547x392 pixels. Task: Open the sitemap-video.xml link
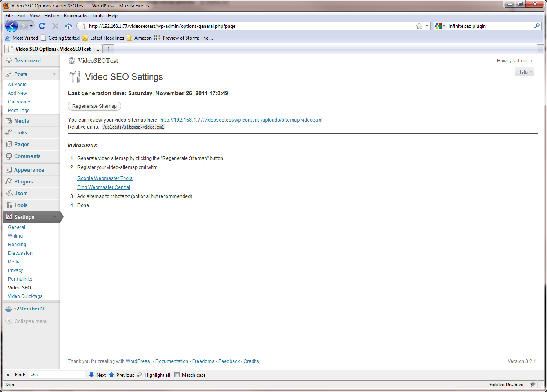pyautogui.click(x=241, y=120)
